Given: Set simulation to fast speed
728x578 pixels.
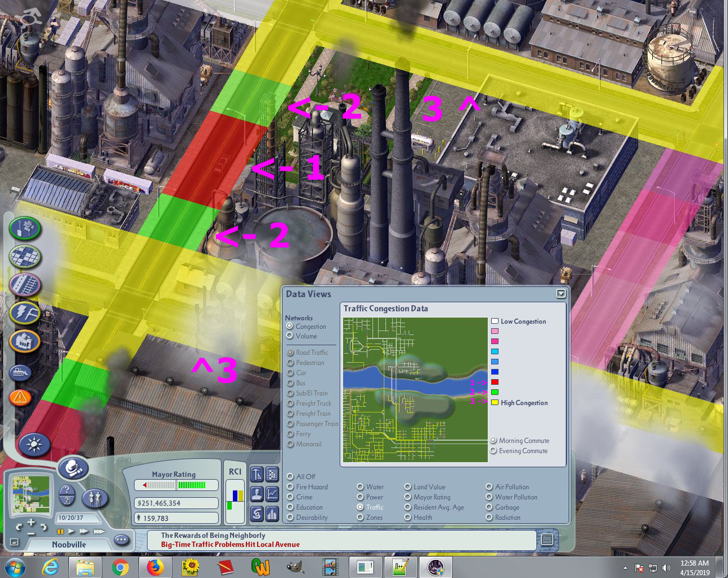Looking at the screenshot, I should [84, 531].
